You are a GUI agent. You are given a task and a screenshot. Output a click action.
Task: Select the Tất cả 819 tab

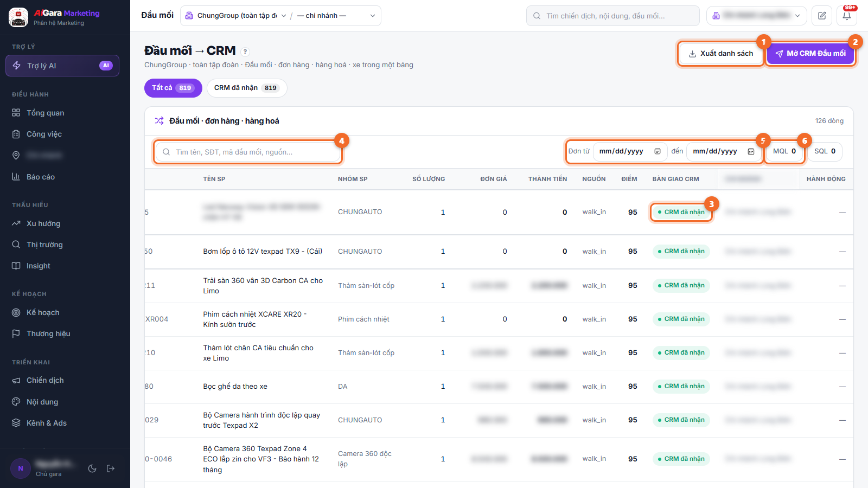point(173,88)
